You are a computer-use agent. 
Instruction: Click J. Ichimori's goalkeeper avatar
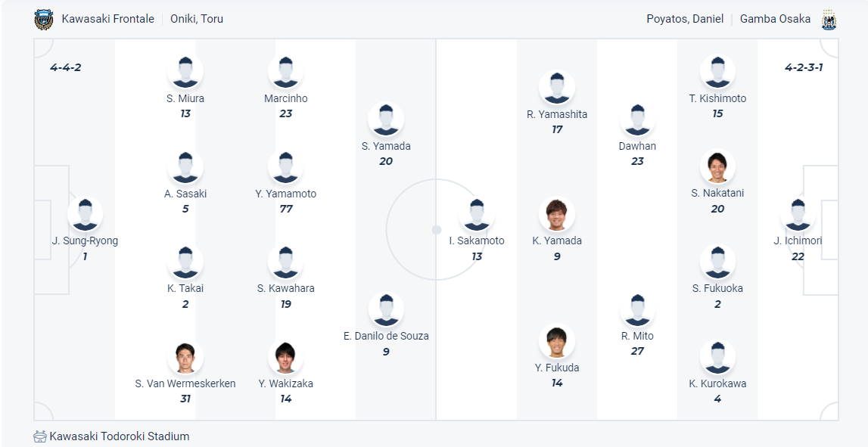click(x=798, y=214)
